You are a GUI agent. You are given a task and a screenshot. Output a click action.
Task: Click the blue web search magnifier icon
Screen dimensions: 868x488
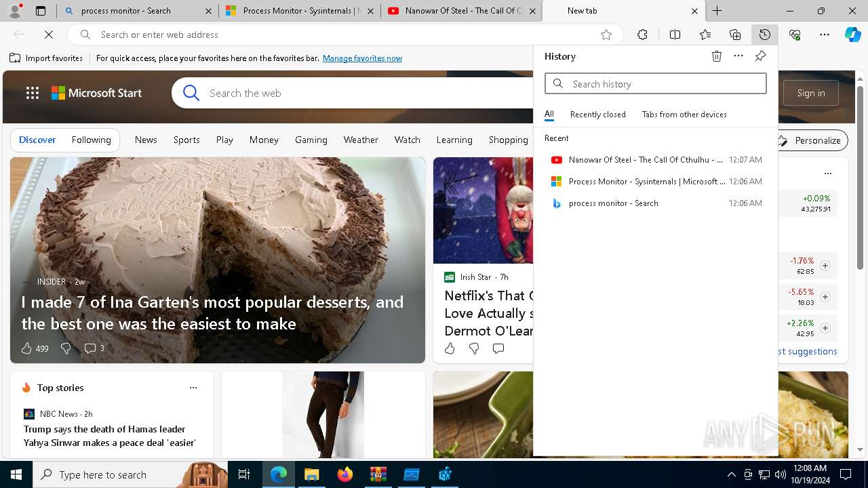coord(191,93)
